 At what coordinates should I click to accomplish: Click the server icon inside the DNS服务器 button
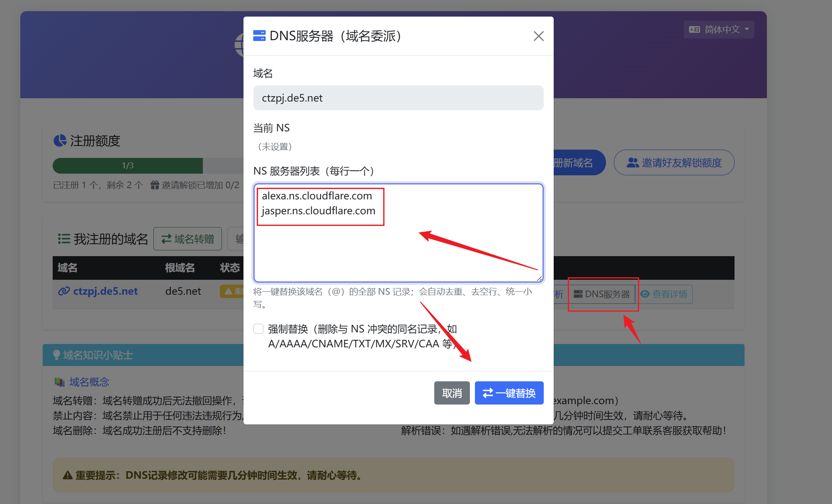click(577, 294)
